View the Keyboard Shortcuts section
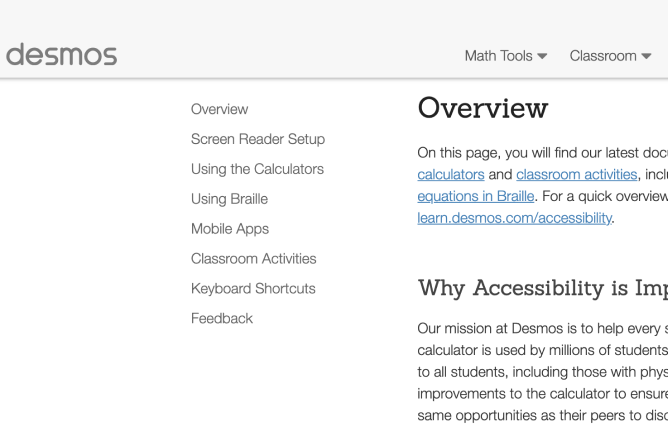The height and width of the screenshot is (445, 668). point(253,289)
